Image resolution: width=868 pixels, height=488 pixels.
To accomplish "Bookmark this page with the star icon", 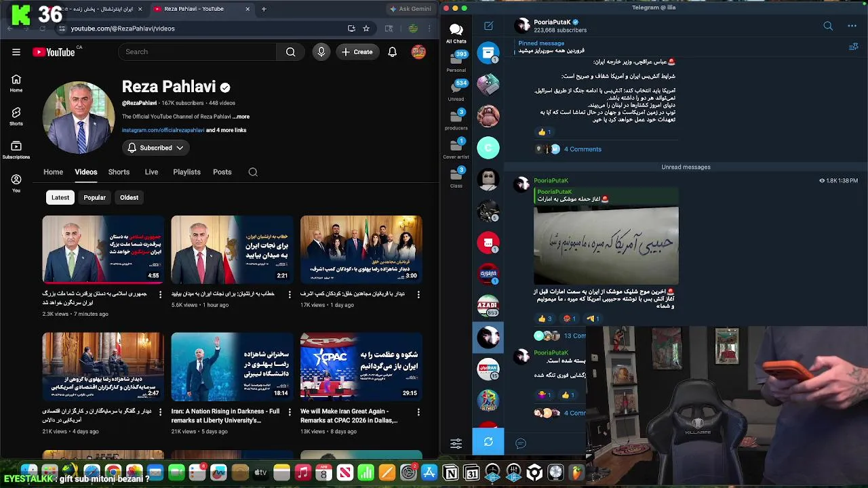I will point(366,28).
